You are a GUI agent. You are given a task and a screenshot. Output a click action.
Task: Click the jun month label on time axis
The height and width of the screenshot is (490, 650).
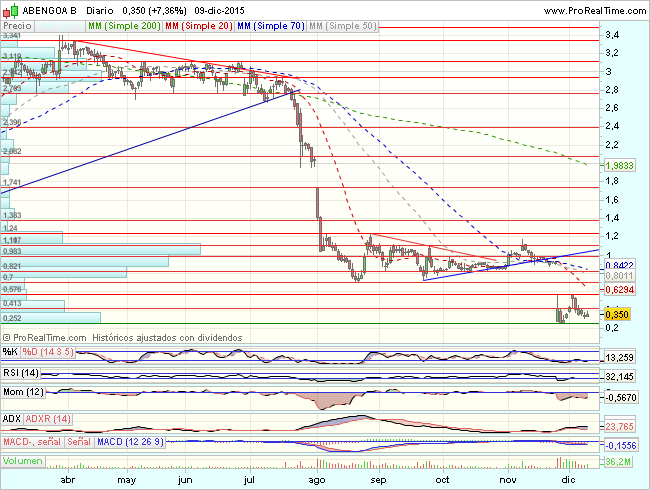185,480
